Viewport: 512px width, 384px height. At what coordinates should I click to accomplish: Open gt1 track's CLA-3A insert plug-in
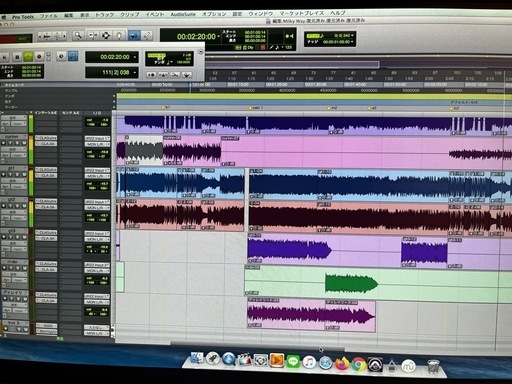[46, 175]
